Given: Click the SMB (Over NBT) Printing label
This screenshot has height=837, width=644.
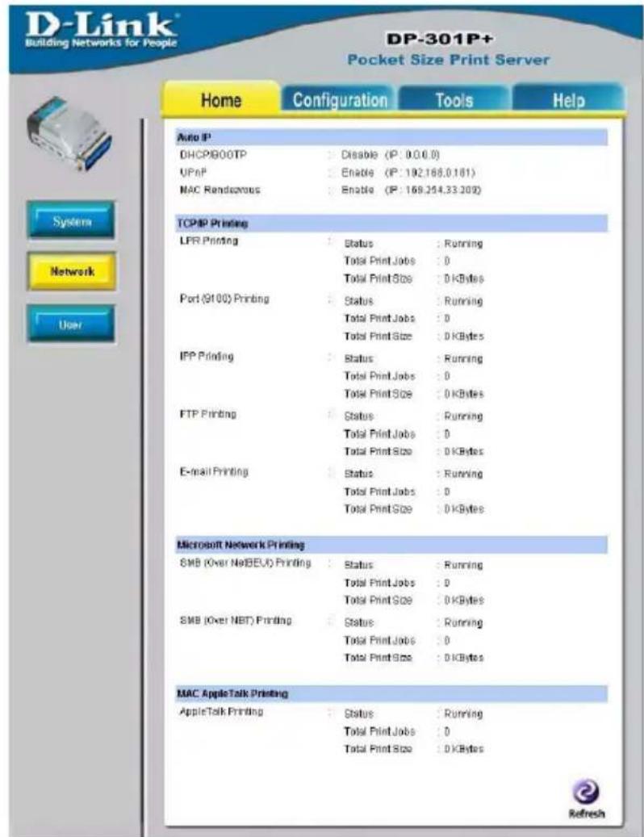Looking at the screenshot, I should [236, 620].
